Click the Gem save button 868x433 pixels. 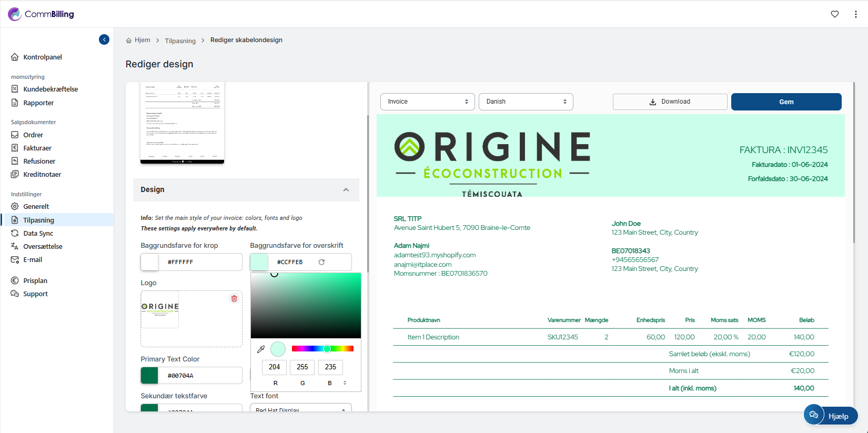coord(786,102)
